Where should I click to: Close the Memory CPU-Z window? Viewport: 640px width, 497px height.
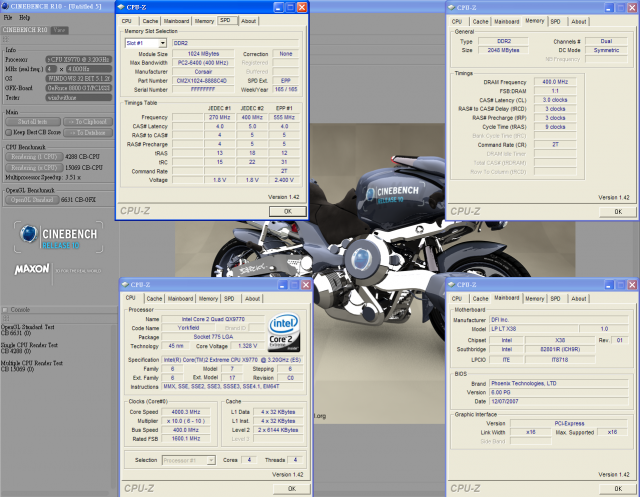click(x=632, y=8)
